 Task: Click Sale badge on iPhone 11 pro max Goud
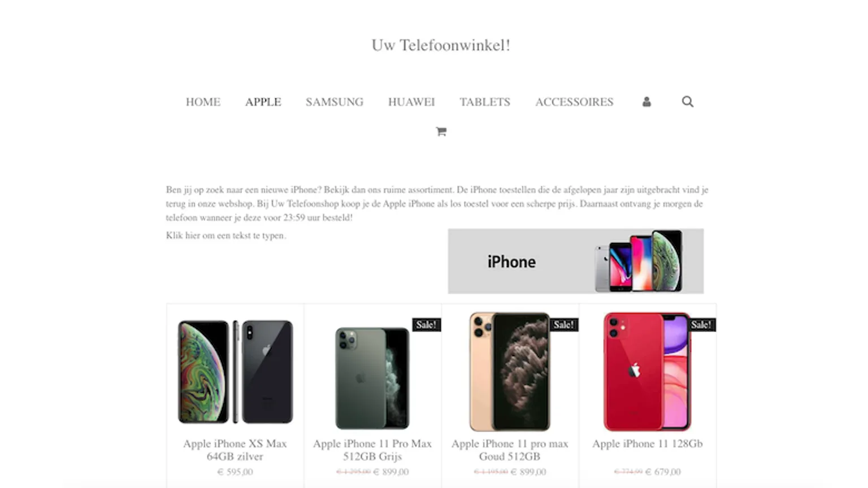pyautogui.click(x=564, y=325)
